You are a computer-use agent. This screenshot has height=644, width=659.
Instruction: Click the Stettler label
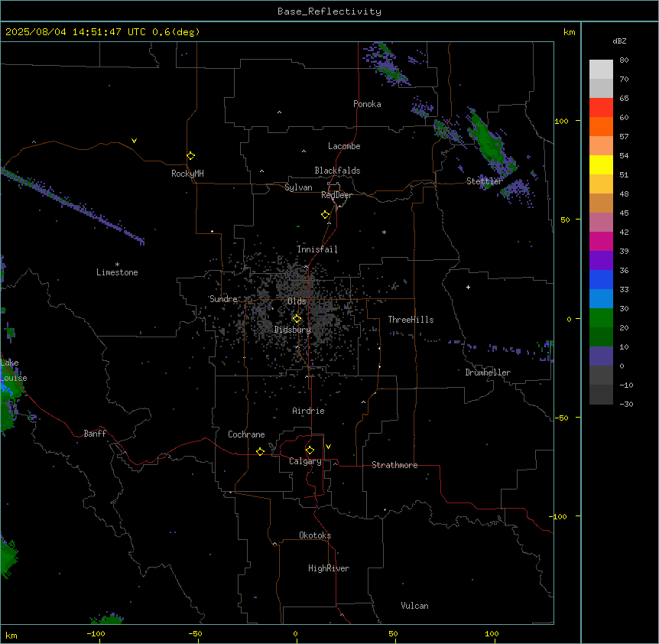[x=484, y=181]
